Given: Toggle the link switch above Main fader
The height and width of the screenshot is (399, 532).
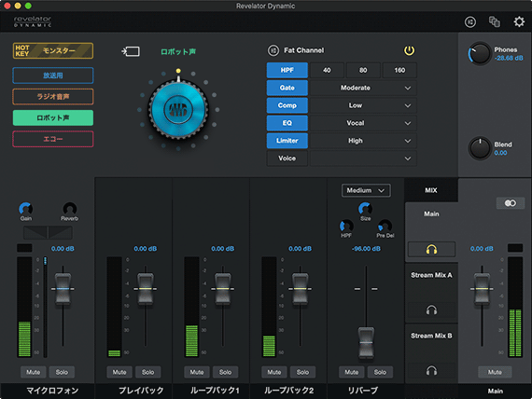Looking at the screenshot, I should pyautogui.click(x=511, y=203).
